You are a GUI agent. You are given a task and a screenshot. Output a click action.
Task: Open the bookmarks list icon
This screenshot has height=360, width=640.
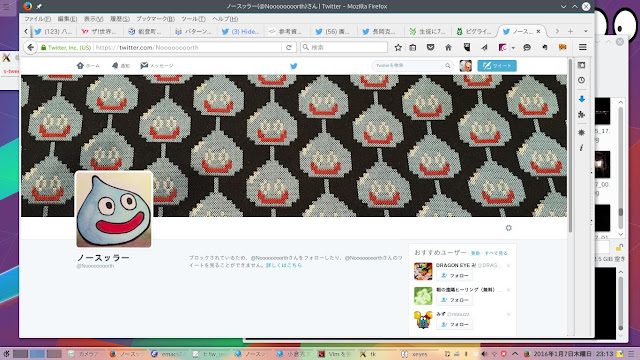[413, 47]
